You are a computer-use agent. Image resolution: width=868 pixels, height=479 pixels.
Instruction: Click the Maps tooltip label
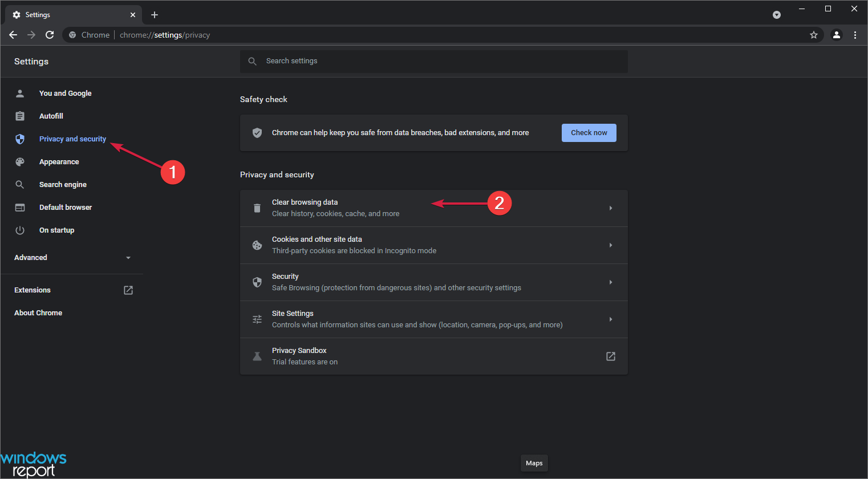pyautogui.click(x=534, y=463)
